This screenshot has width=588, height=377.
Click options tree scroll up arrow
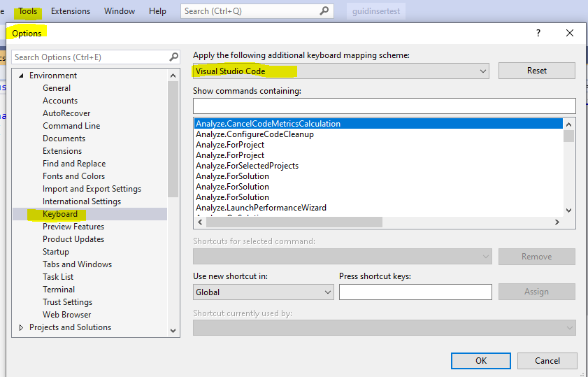point(173,76)
